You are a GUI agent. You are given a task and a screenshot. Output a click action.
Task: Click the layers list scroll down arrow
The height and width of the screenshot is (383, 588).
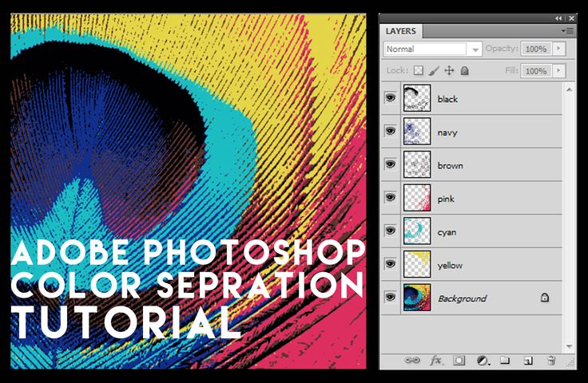[569, 346]
